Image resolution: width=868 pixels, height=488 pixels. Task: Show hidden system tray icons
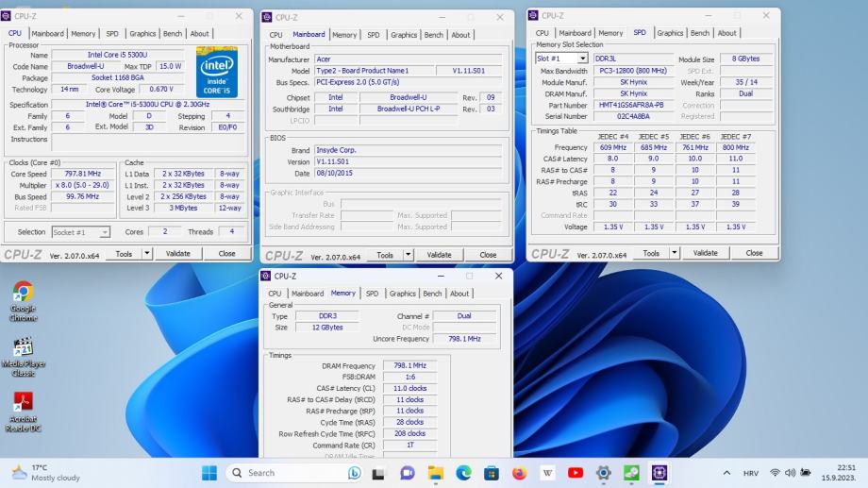coord(726,473)
